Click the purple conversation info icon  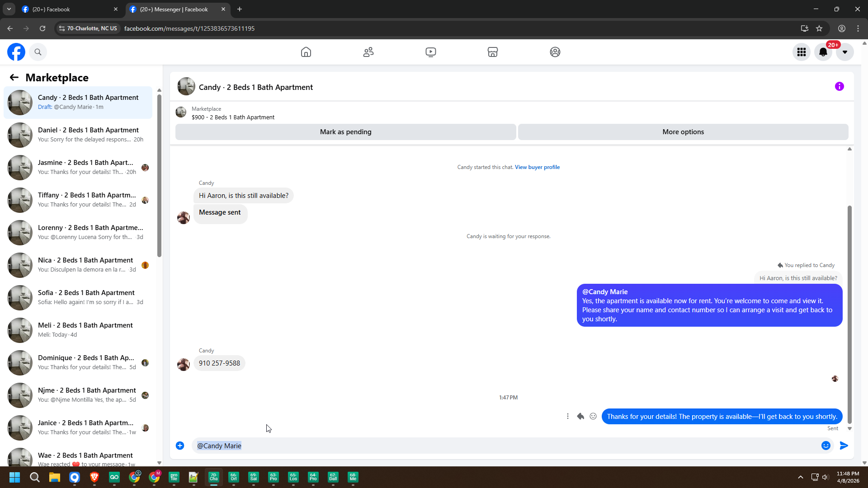840,86
